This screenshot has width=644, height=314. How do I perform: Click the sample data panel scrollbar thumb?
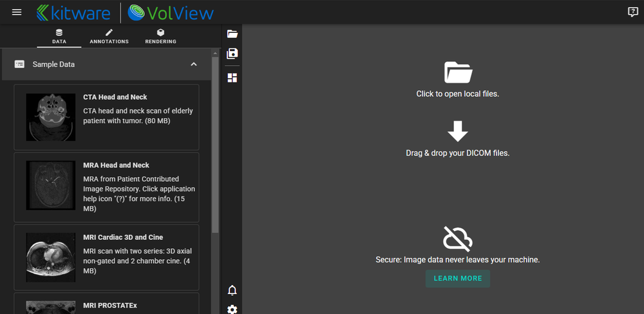pyautogui.click(x=215, y=145)
